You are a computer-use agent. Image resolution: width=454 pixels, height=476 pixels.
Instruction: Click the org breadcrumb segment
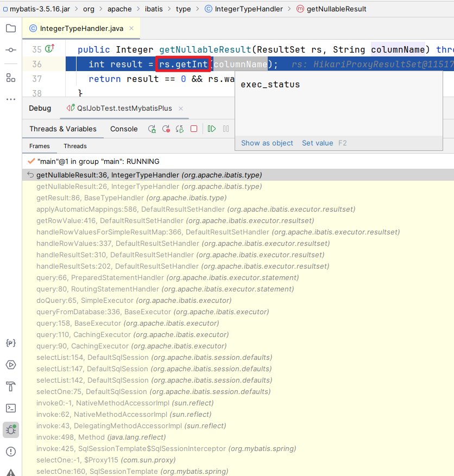pyautogui.click(x=89, y=9)
